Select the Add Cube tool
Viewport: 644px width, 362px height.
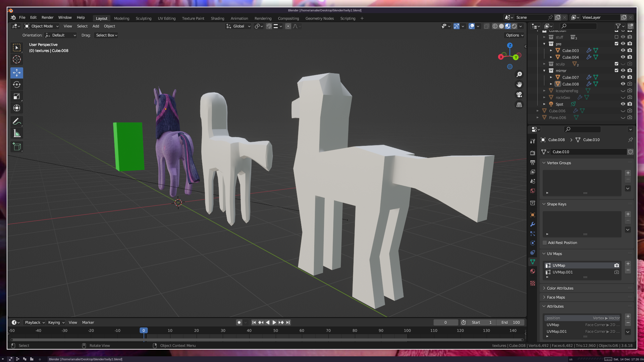pos(17,146)
